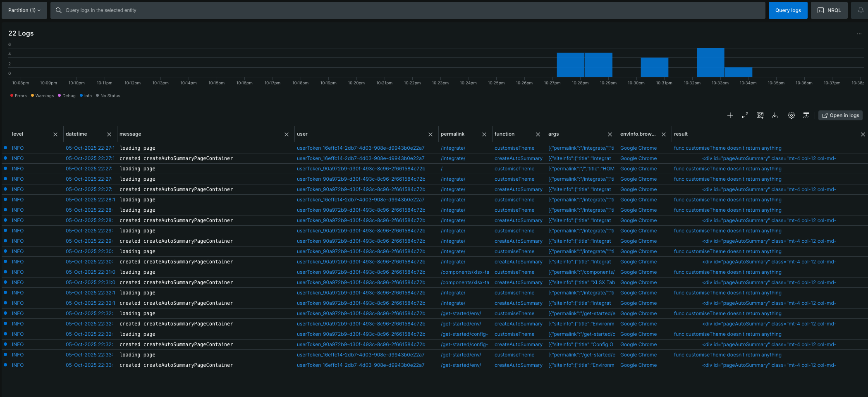The width and height of the screenshot is (868, 397).
Task: Toggle the Info legend color dot
Action: pyautogui.click(x=81, y=96)
